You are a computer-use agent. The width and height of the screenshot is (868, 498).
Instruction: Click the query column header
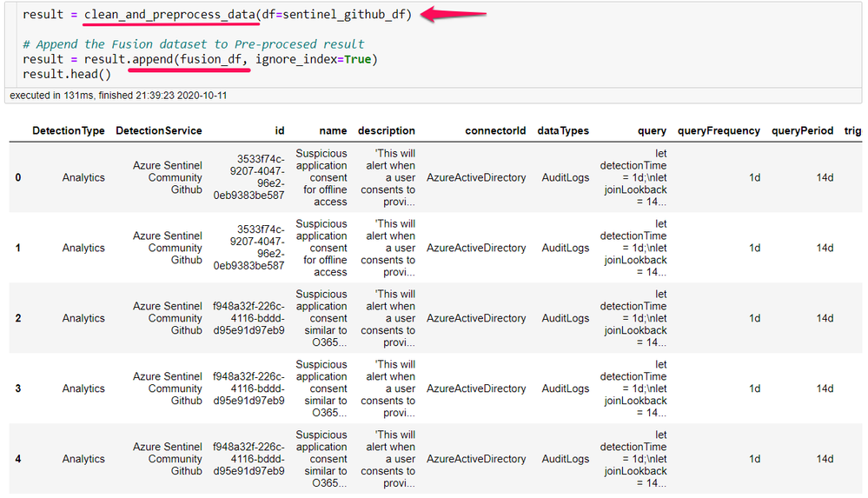click(x=652, y=130)
